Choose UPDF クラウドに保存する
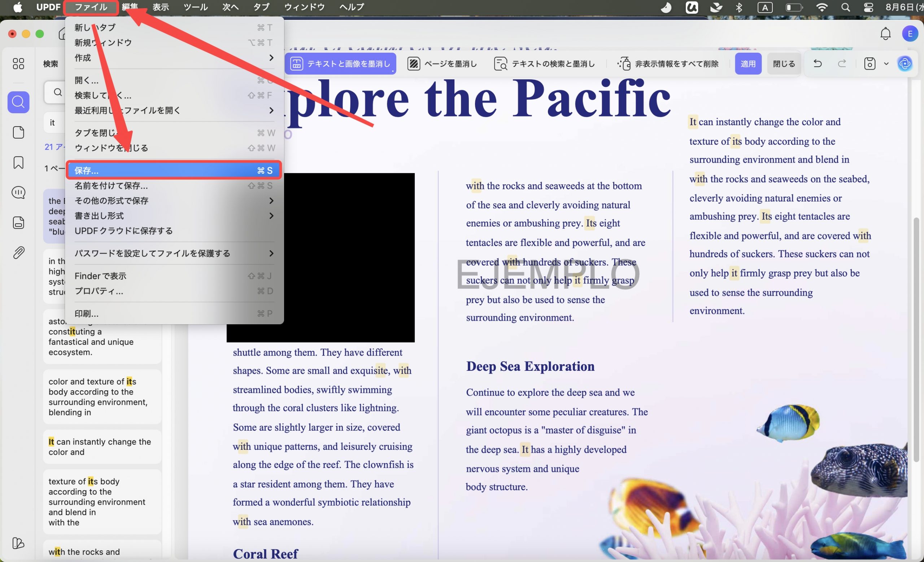 point(174,231)
